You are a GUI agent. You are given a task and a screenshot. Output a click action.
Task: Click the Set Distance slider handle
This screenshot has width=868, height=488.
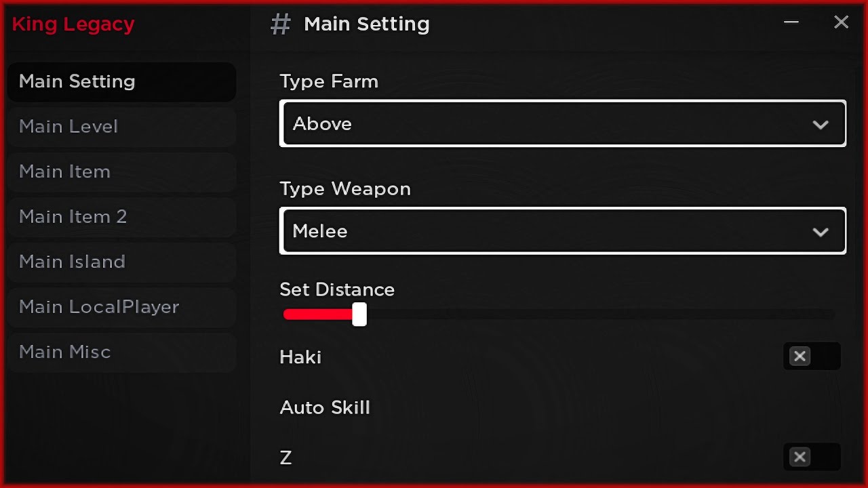(359, 314)
